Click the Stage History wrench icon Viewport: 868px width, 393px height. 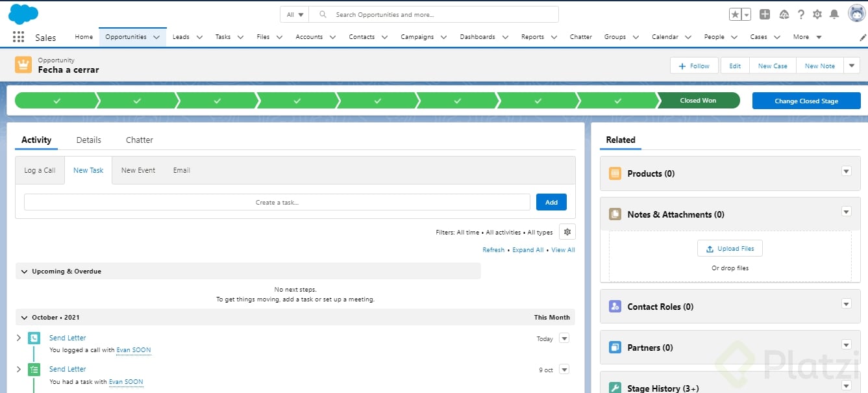615,388
